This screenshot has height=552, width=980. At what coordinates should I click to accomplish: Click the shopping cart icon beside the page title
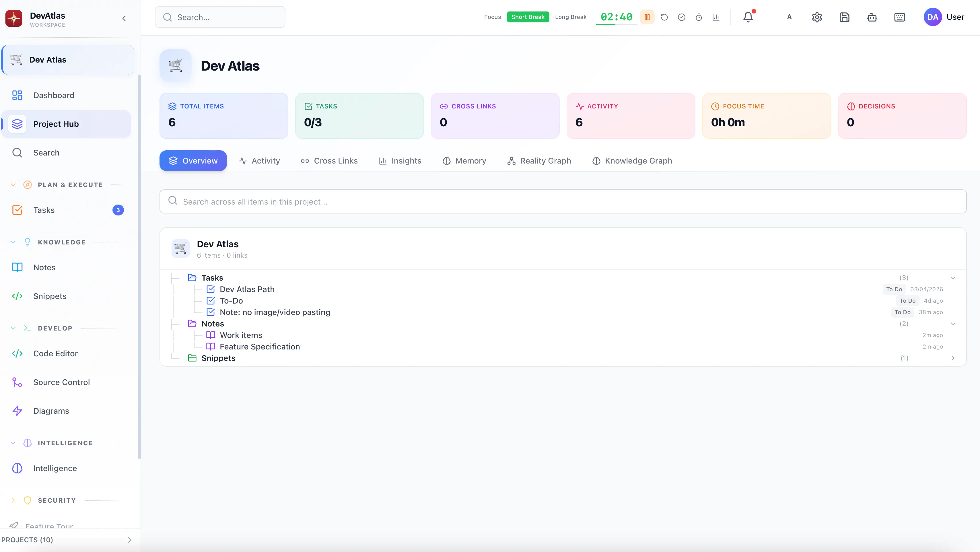click(x=175, y=65)
